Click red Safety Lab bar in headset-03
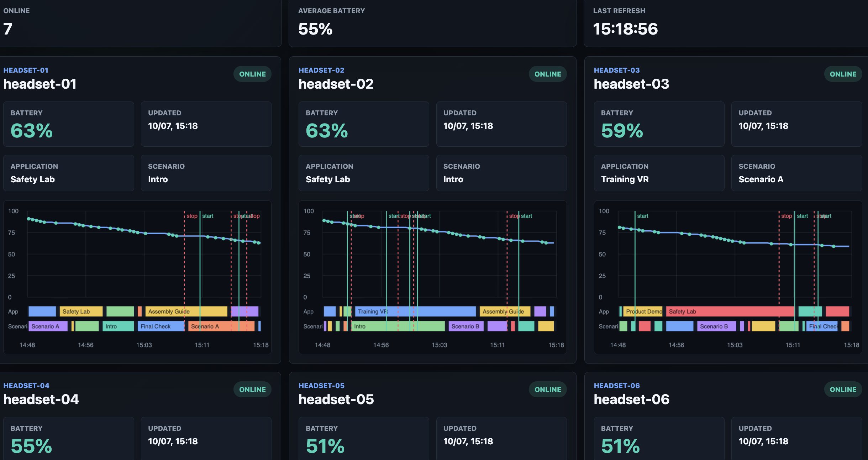Viewport: 868px width, 460px height. click(x=730, y=312)
